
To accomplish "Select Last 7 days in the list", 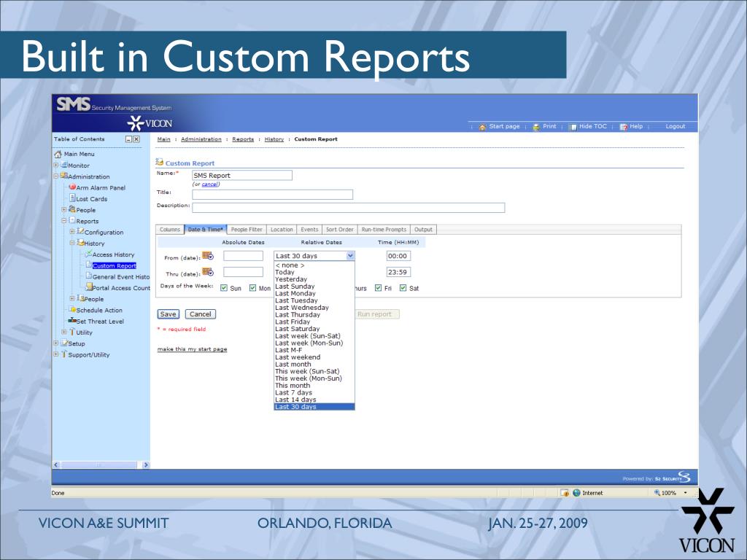I will coord(314,393).
